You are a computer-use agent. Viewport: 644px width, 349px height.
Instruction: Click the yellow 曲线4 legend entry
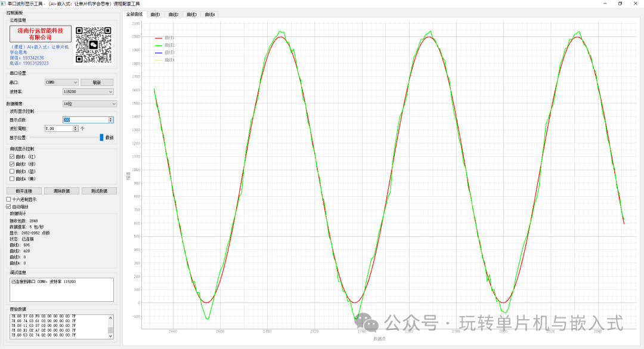(165, 60)
